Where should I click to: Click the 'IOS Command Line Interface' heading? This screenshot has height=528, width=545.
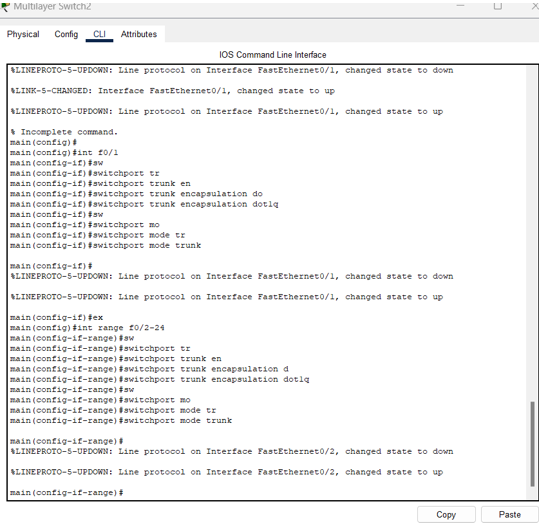(x=272, y=55)
